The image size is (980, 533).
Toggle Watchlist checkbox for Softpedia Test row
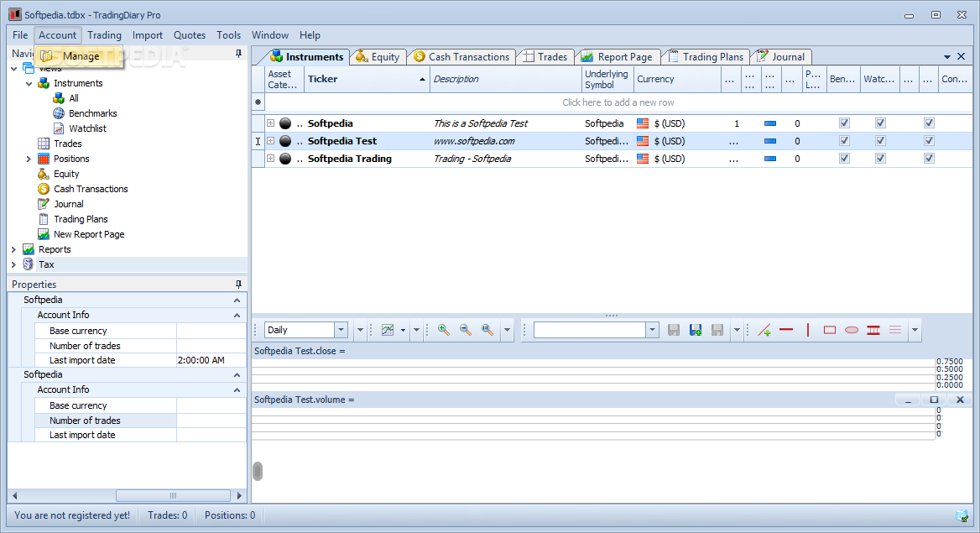(881, 141)
